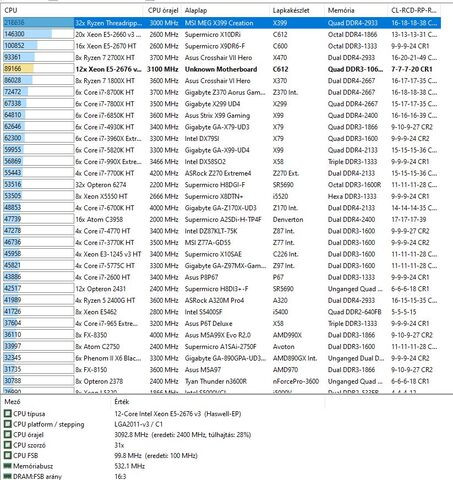Click the CPU típusa field icon
The width and height of the screenshot is (453, 480).
(x=8, y=414)
